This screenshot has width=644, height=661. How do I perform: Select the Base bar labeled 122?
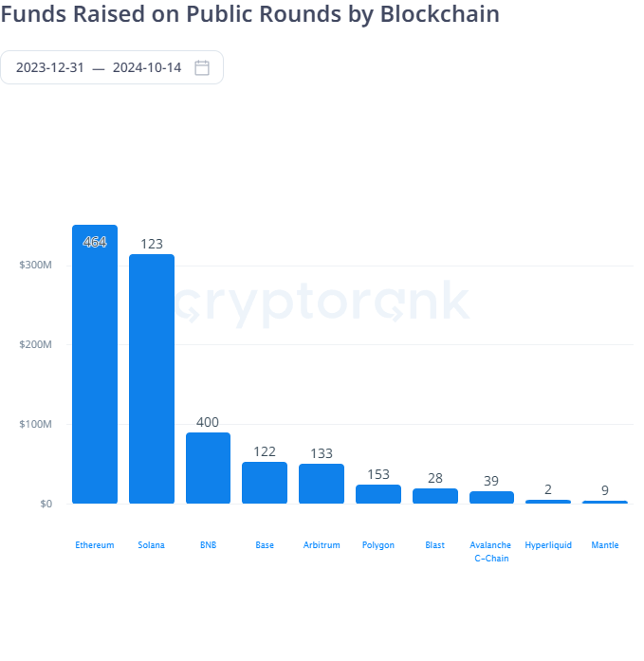point(265,483)
